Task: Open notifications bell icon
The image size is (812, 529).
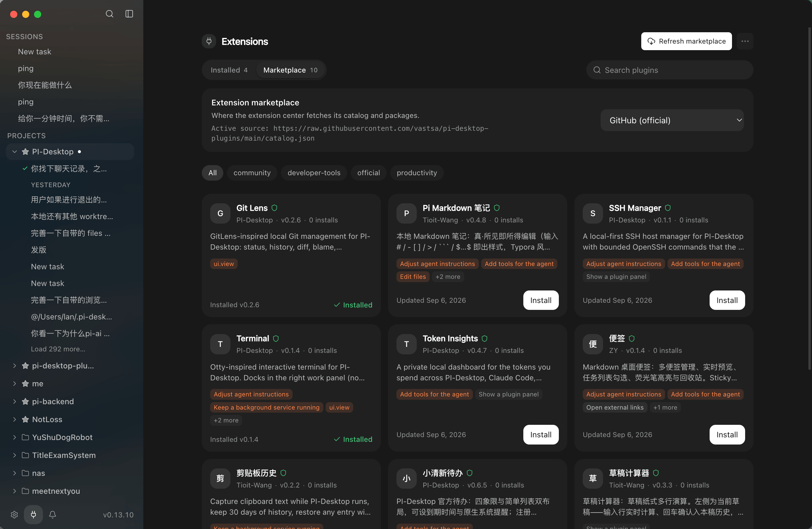Action: pos(53,514)
